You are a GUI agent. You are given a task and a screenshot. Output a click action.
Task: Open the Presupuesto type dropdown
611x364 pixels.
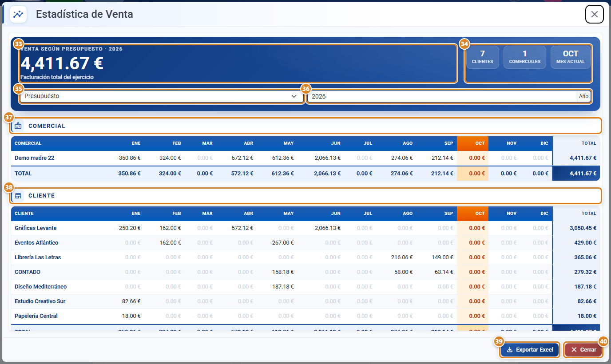click(x=162, y=96)
